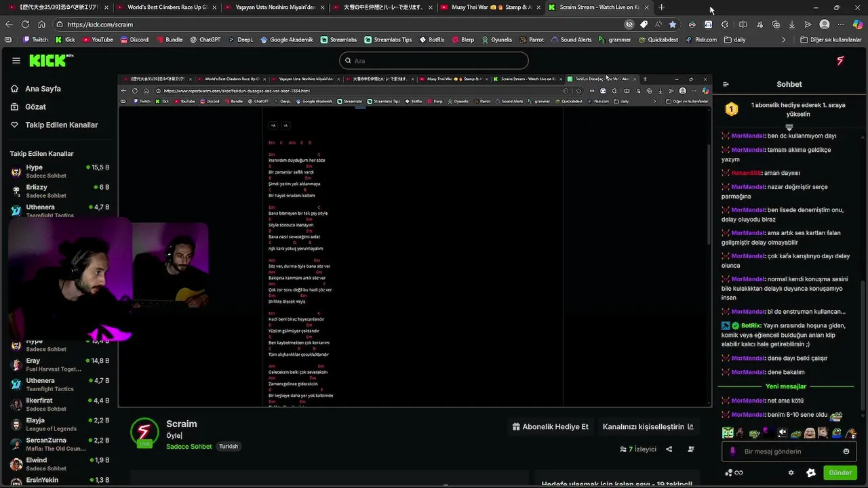The height and width of the screenshot is (488, 868).
Task: Click the send arrow icon in the browser toolbar
Action: click(808, 24)
